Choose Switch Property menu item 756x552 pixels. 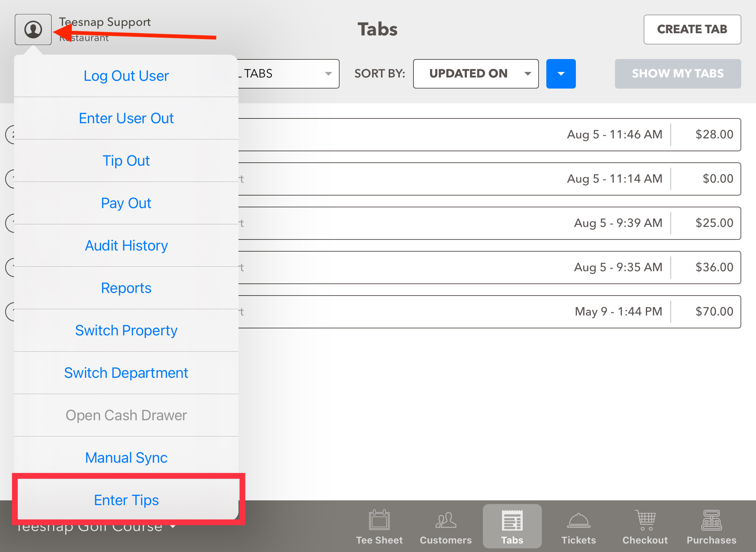tap(126, 331)
